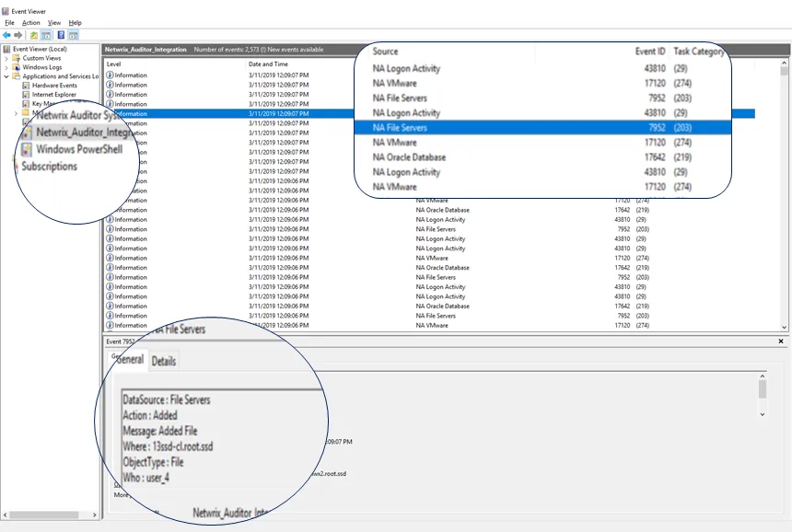Image resolution: width=792 pixels, height=532 pixels.
Task: Click the Show/Hide Console Tree icon
Action: tap(46, 35)
